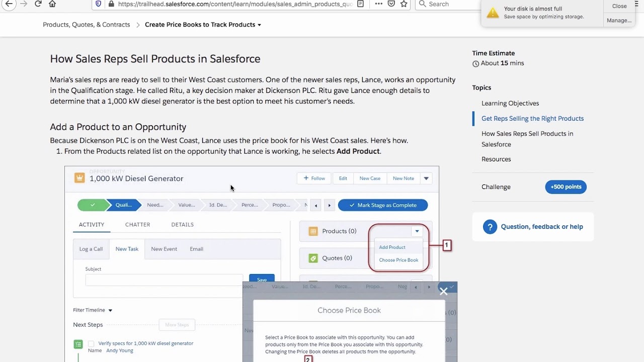Click Manage... in the storage notification

click(x=619, y=20)
